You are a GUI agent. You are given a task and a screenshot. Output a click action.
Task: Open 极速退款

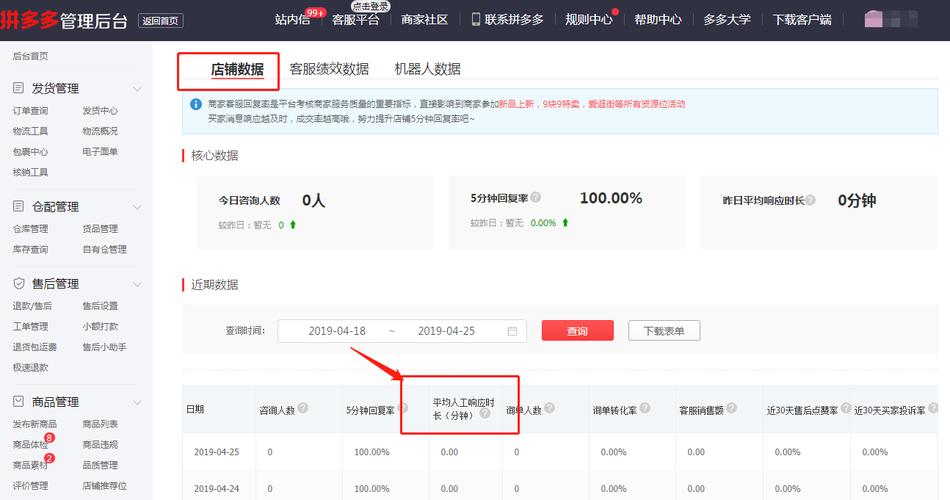tap(30, 367)
